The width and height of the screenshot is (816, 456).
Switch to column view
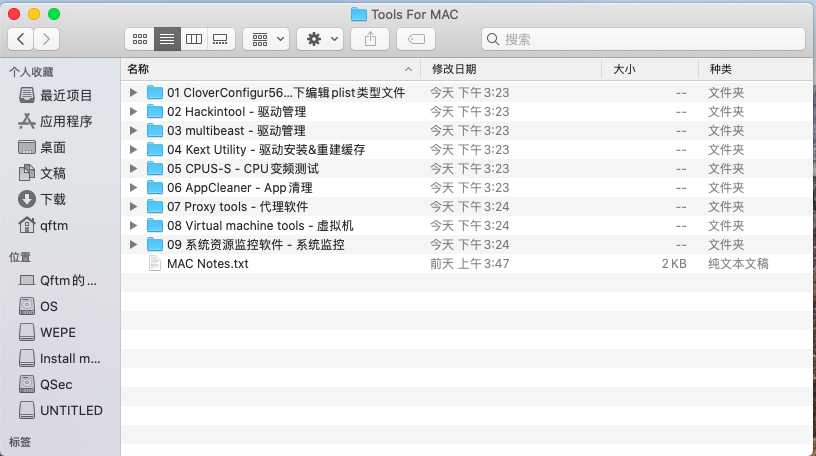coord(194,39)
